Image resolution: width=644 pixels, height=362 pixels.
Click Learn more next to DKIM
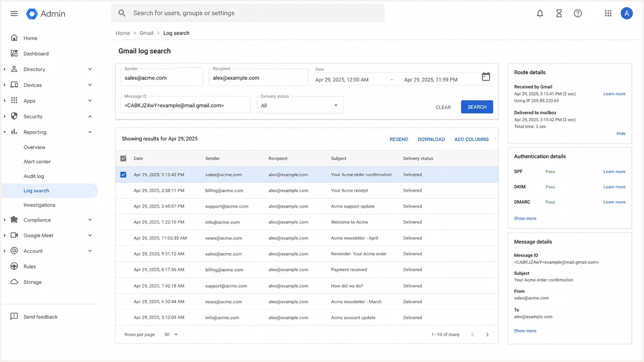[614, 187]
